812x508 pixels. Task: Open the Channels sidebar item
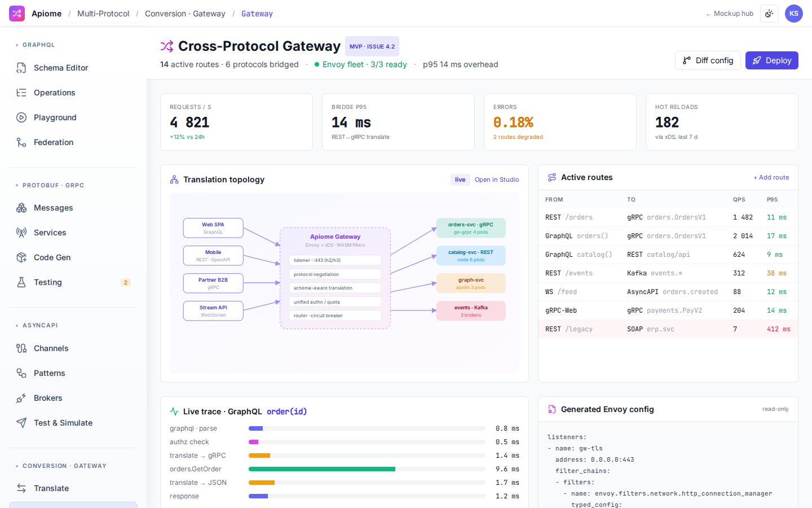click(x=73, y=348)
